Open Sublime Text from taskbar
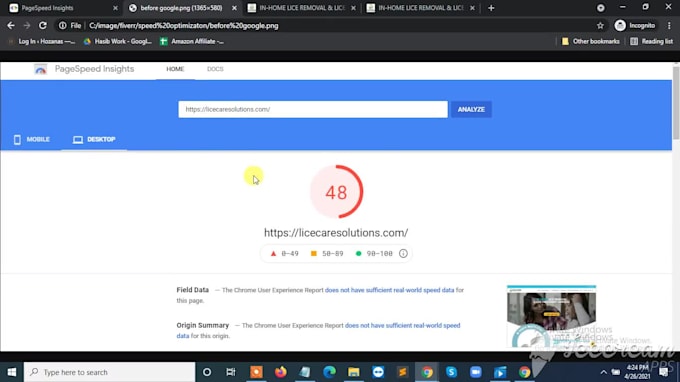The image size is (680, 382). click(x=402, y=372)
